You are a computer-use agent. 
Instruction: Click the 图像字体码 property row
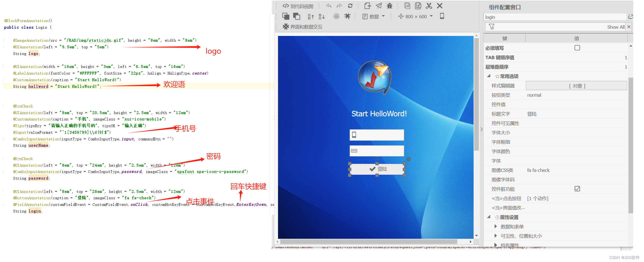click(x=555, y=180)
